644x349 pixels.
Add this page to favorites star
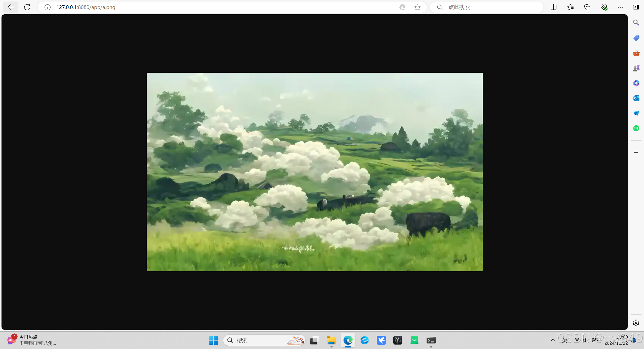[418, 7]
